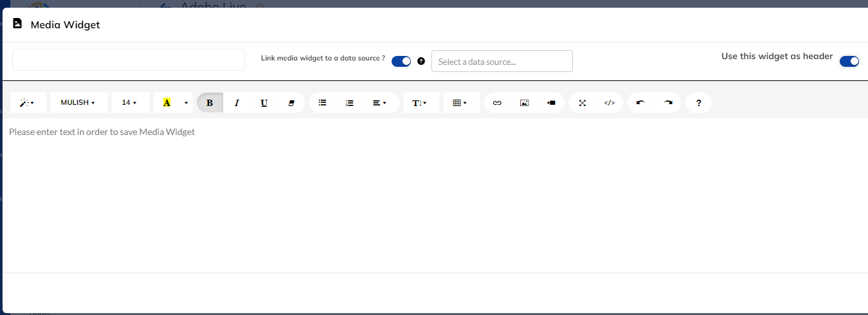Click the widget title input field
868x315 pixels.
point(129,60)
